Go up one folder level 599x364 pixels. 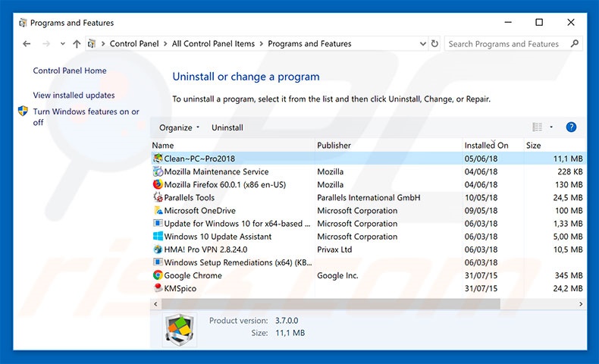coord(77,44)
